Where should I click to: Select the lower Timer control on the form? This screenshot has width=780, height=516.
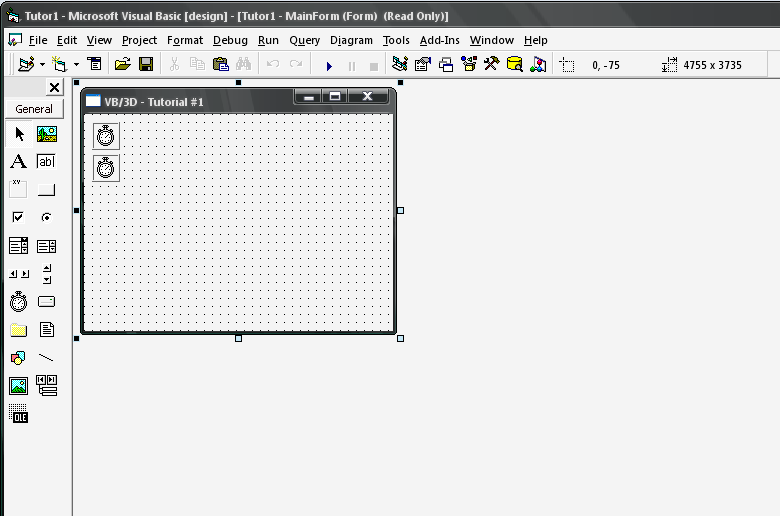point(106,168)
